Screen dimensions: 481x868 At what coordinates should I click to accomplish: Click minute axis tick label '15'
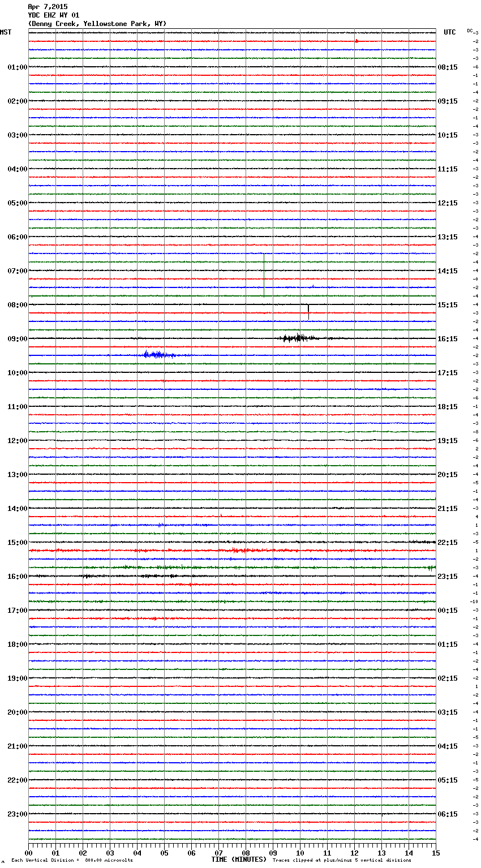pyautogui.click(x=436, y=853)
